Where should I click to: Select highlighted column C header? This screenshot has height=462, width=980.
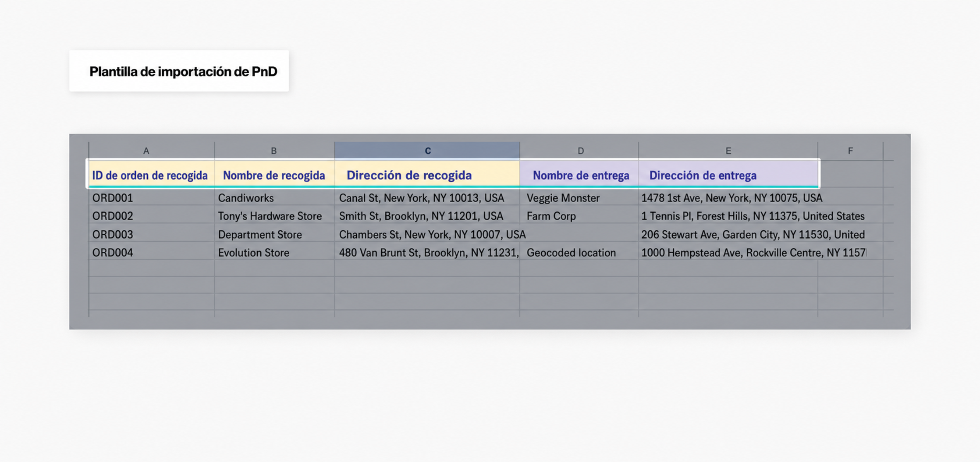[427, 150]
